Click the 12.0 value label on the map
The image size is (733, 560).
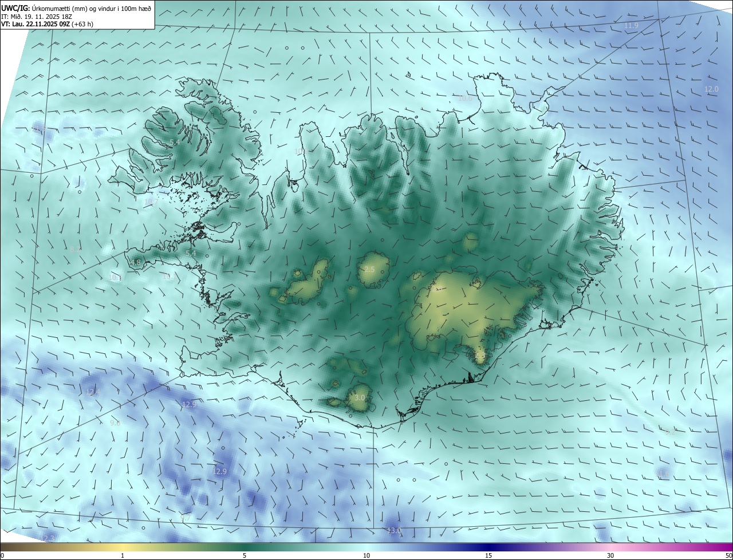711,89
